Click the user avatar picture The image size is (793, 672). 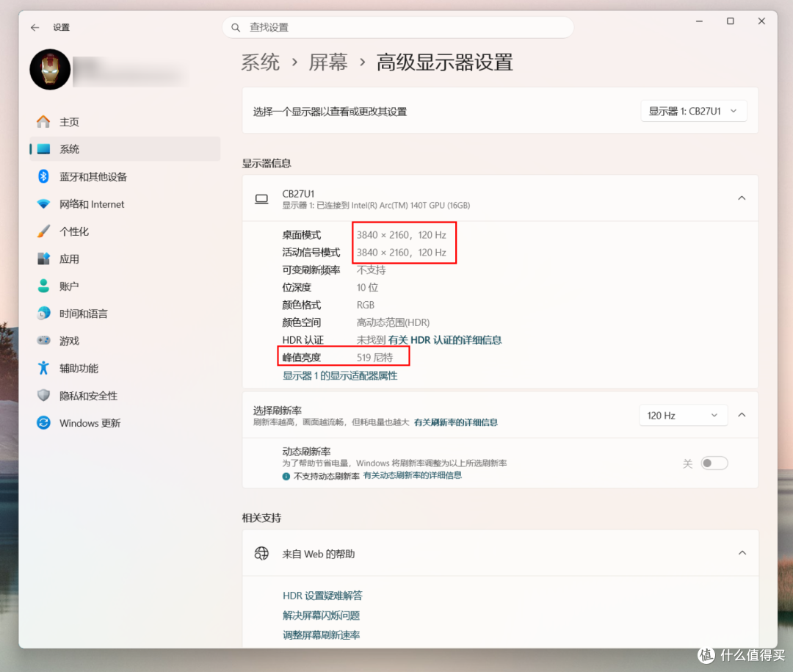[50, 69]
